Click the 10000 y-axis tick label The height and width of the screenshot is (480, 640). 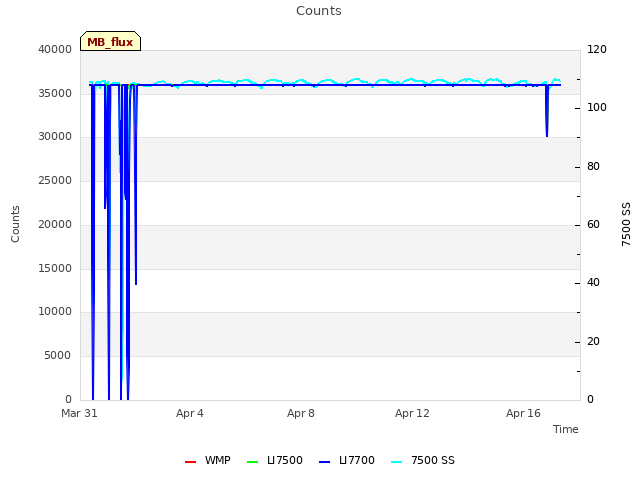55,311
